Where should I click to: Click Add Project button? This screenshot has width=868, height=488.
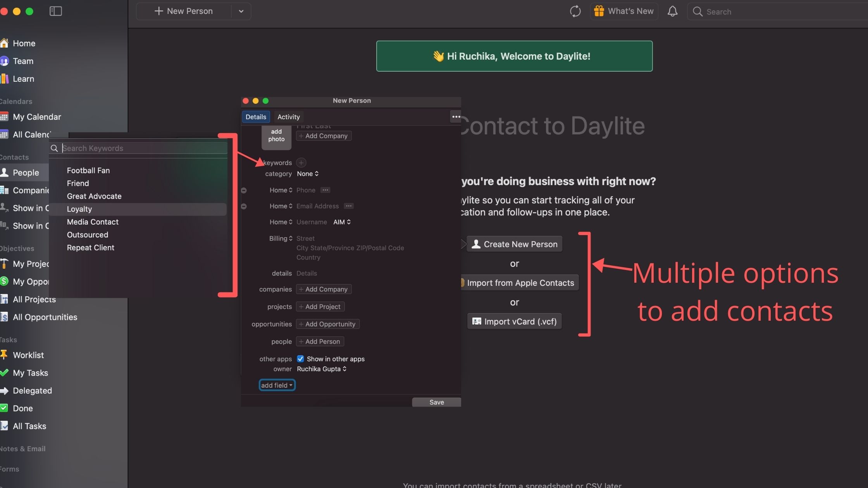[x=320, y=307]
